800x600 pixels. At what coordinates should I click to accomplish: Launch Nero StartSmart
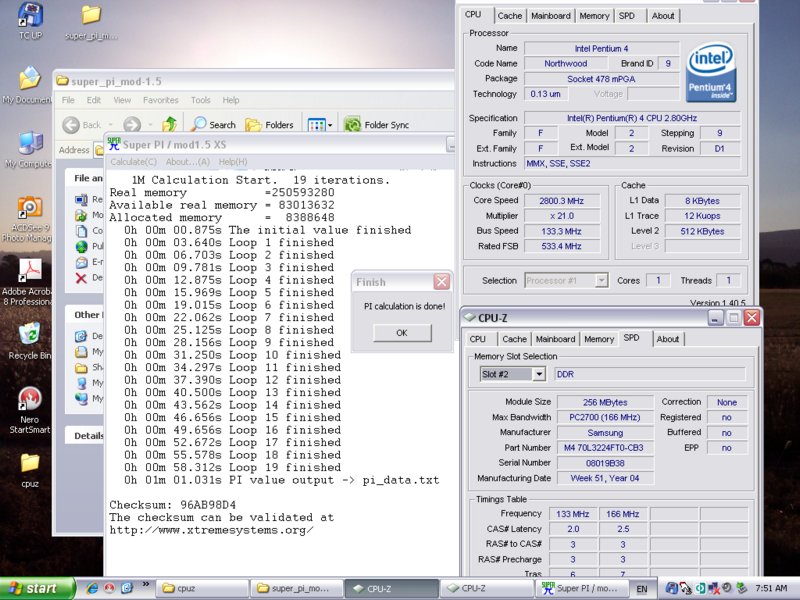pyautogui.click(x=30, y=410)
